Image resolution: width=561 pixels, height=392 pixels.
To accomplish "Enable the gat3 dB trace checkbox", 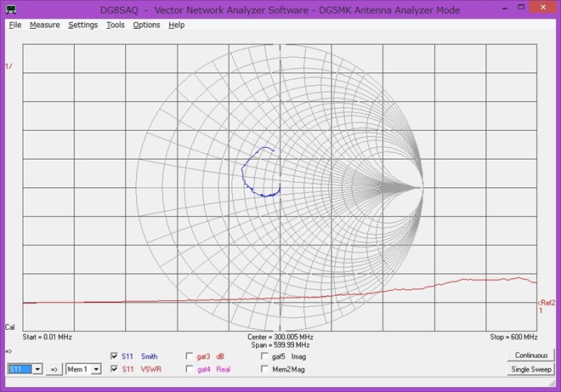I will point(190,356).
